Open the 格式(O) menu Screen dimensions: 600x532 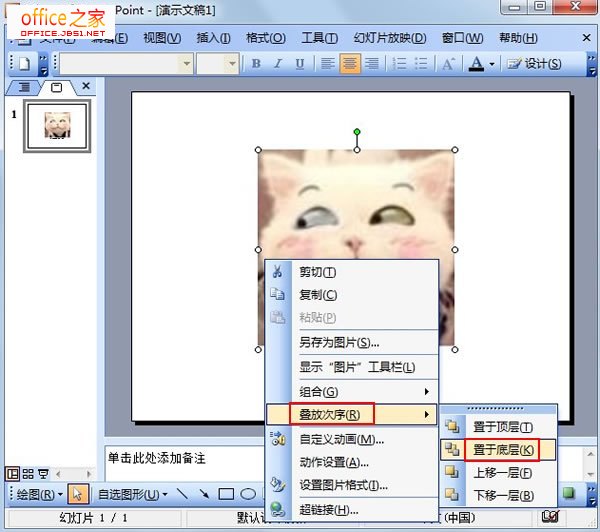click(x=266, y=38)
